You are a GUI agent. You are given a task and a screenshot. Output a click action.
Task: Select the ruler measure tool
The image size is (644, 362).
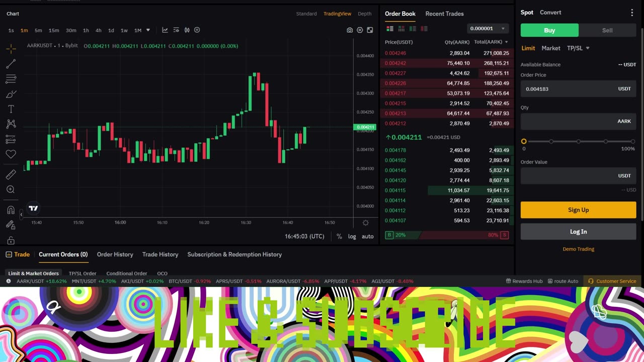click(x=11, y=174)
